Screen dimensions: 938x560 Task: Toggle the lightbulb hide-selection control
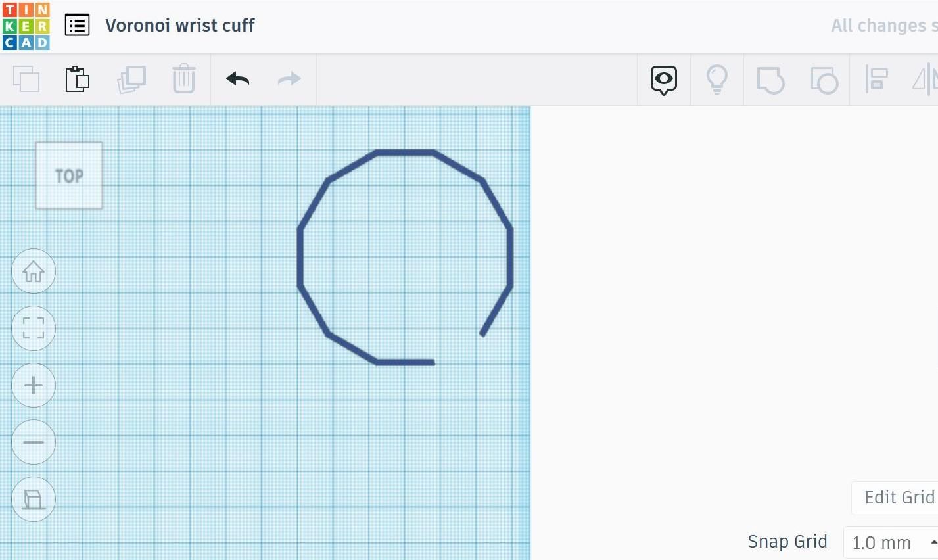(716, 79)
